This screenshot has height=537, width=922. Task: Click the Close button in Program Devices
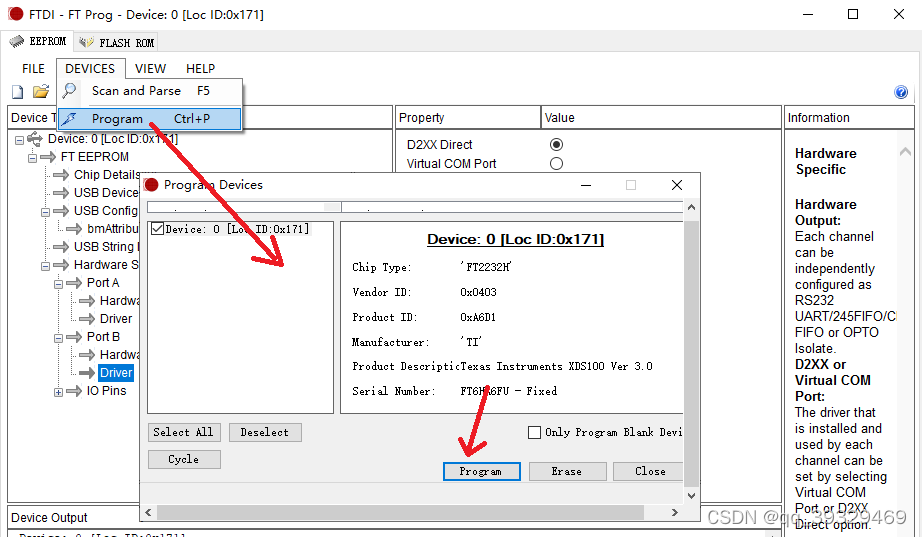pyautogui.click(x=649, y=471)
